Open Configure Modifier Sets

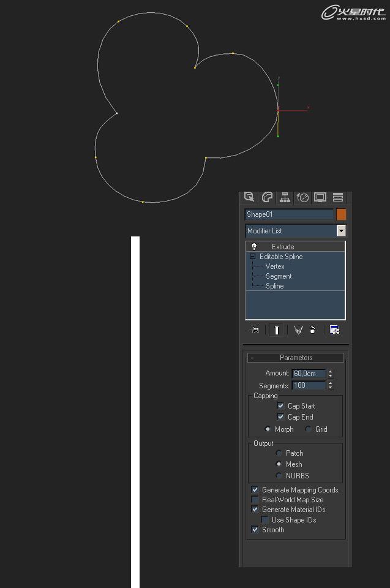[x=334, y=330]
